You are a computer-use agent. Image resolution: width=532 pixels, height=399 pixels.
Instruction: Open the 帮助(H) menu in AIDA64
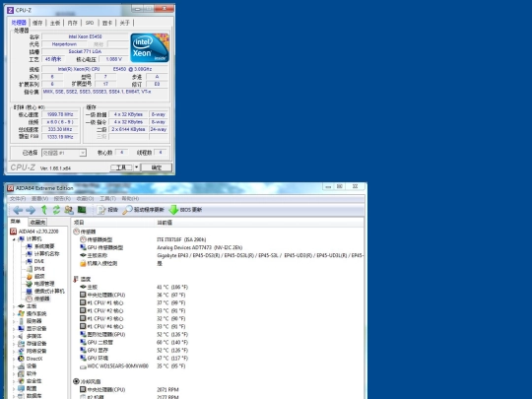click(130, 198)
